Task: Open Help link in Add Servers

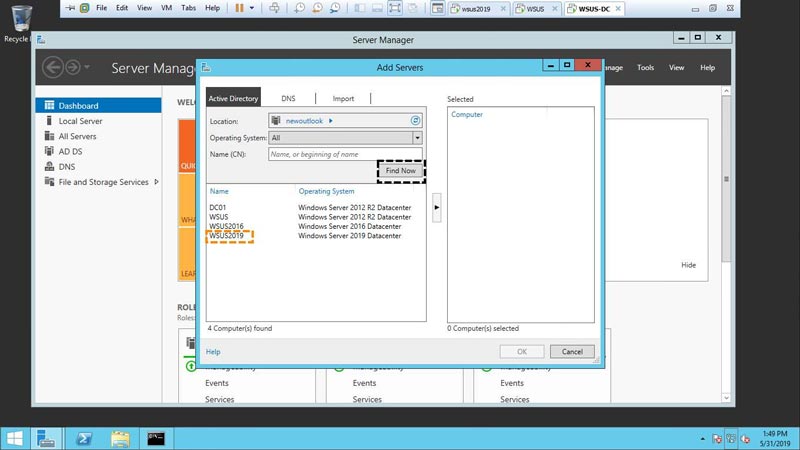Action: [213, 352]
